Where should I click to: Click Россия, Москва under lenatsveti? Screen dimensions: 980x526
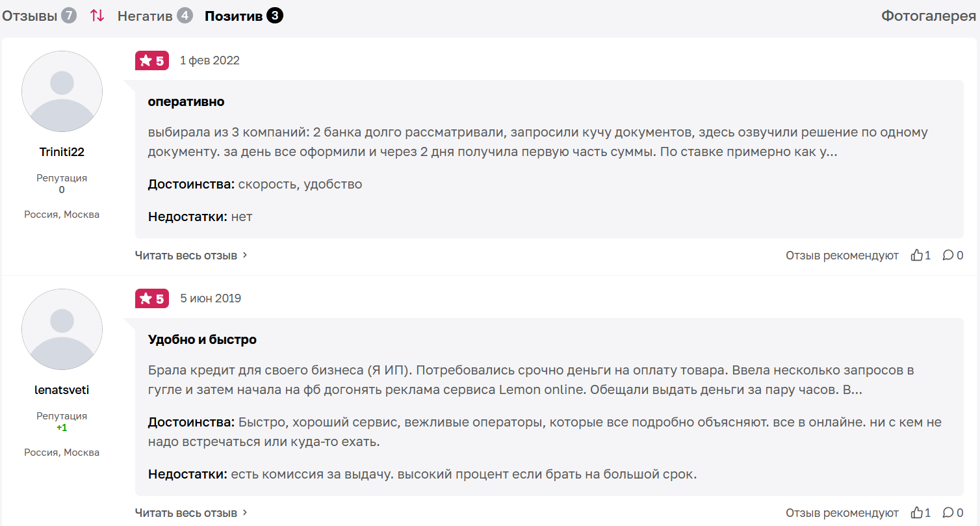[x=62, y=453]
